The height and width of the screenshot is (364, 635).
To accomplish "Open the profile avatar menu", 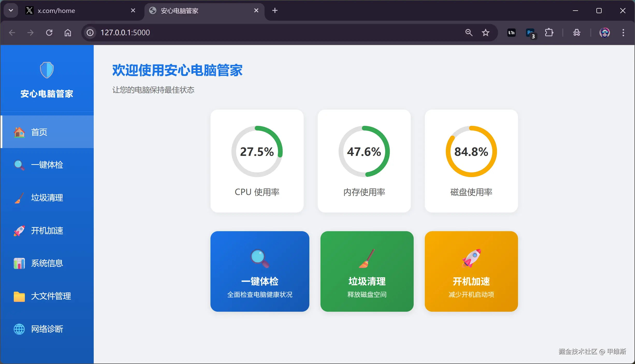I will coord(605,32).
